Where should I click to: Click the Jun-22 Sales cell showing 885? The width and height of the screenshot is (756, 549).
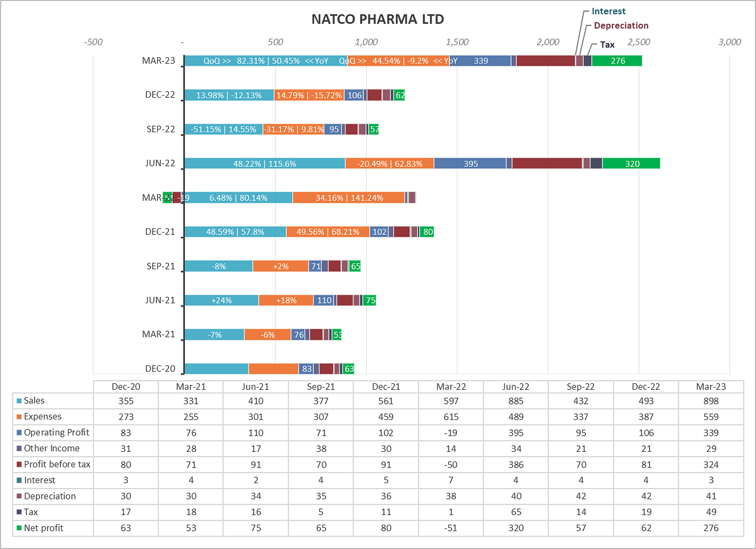coord(516,401)
